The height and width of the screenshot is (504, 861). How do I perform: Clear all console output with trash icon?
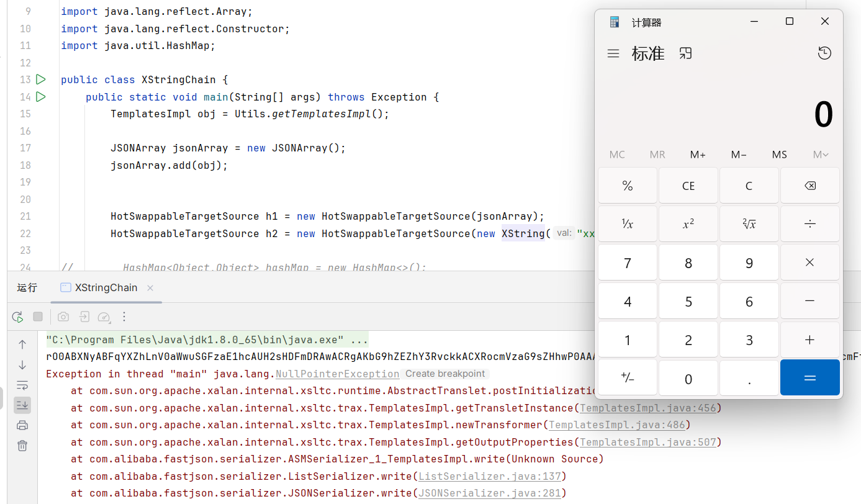(22, 446)
